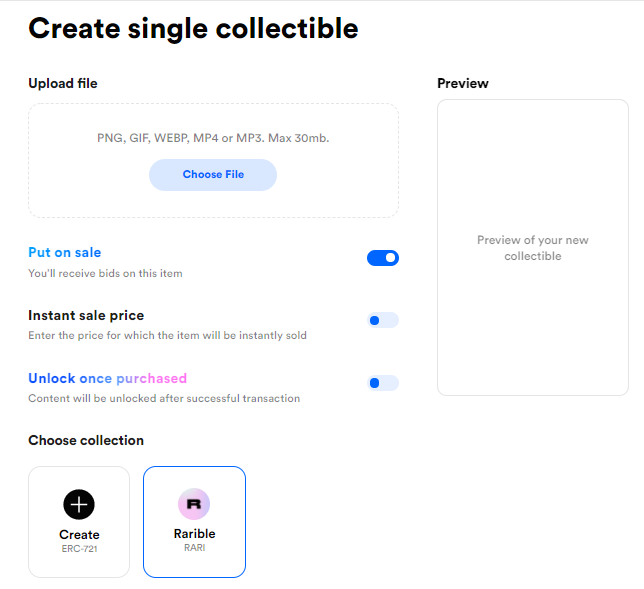Click the black plus Create icon
The image size is (644, 589).
(x=79, y=504)
